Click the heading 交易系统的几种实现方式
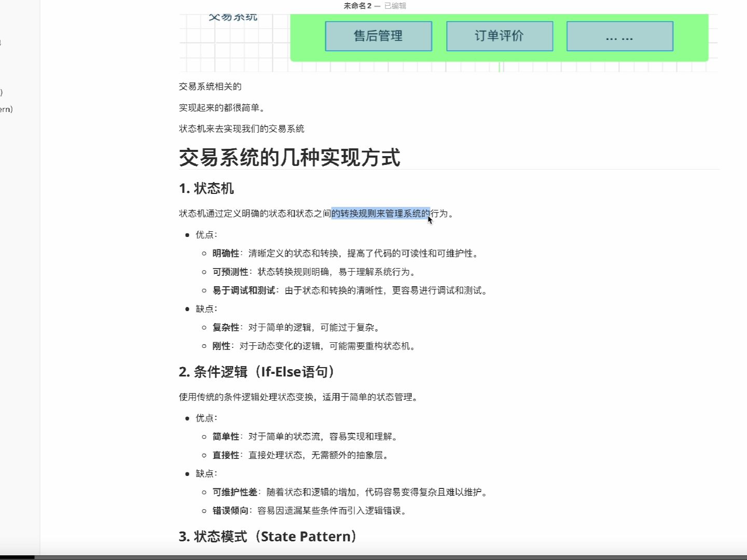Image resolution: width=747 pixels, height=560 pixels. 289,158
